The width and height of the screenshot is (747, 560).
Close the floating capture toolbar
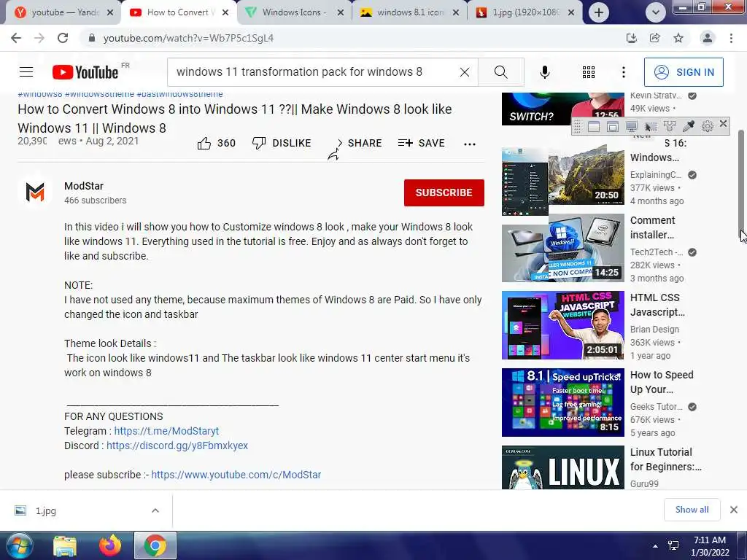click(x=723, y=124)
